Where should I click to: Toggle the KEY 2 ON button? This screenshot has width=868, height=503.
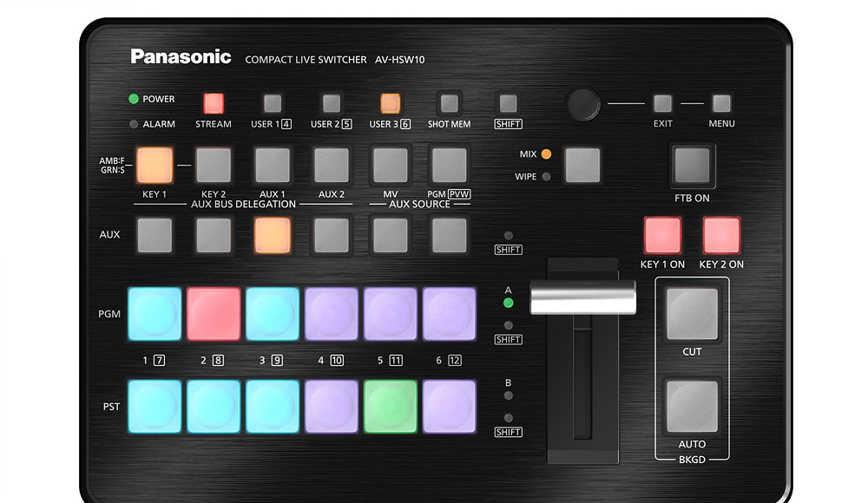click(x=721, y=235)
